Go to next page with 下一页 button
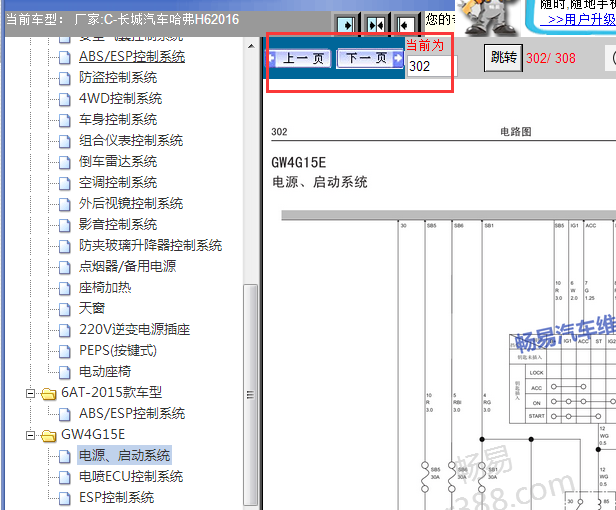Screen dimensions: 616x510 click(x=370, y=59)
